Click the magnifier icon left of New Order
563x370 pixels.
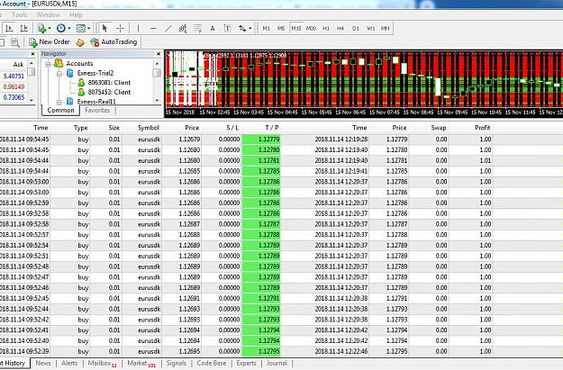point(15,42)
